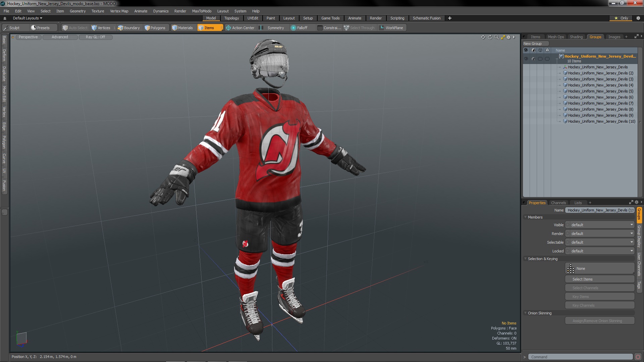This screenshot has width=644, height=362.
Task: Open the Geometry menu
Action: pos(77,11)
